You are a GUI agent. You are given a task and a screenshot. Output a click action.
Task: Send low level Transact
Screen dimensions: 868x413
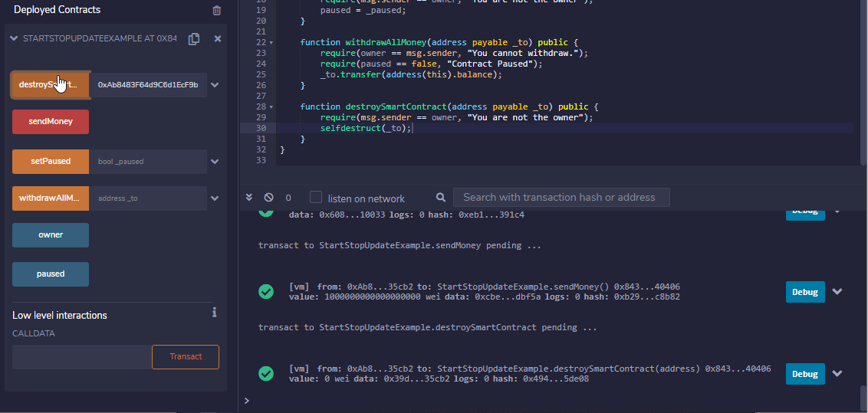186,356
